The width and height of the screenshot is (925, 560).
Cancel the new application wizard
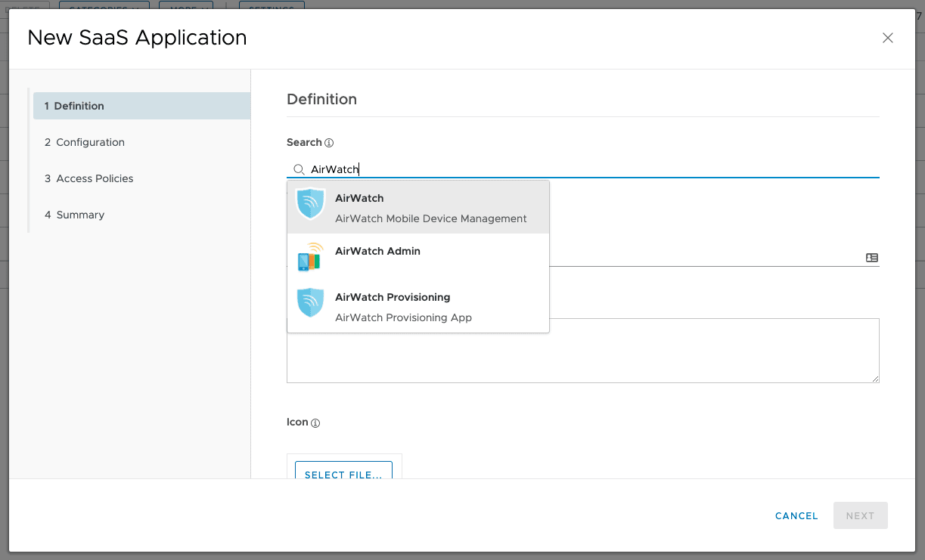pyautogui.click(x=796, y=516)
